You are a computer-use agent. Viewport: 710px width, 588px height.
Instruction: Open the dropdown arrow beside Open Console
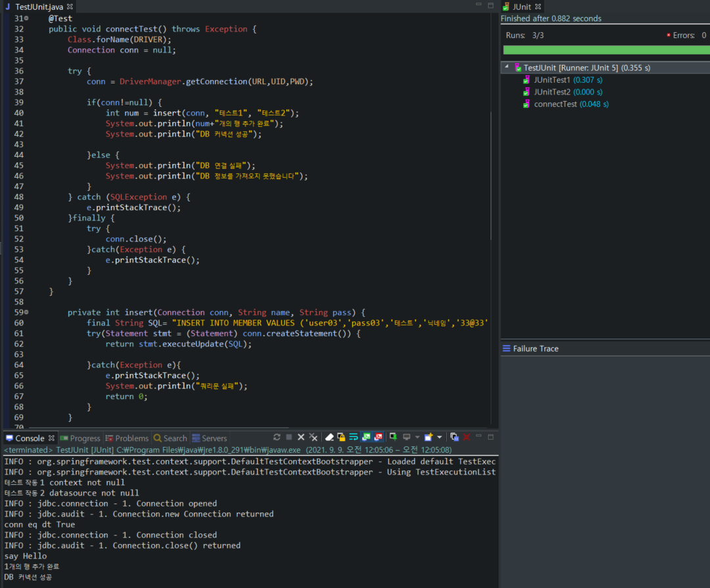439,437
